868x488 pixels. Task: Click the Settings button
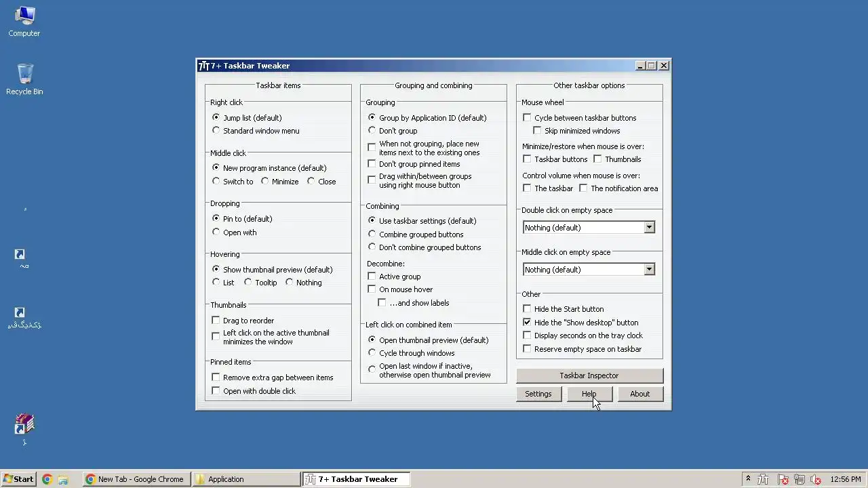click(538, 394)
